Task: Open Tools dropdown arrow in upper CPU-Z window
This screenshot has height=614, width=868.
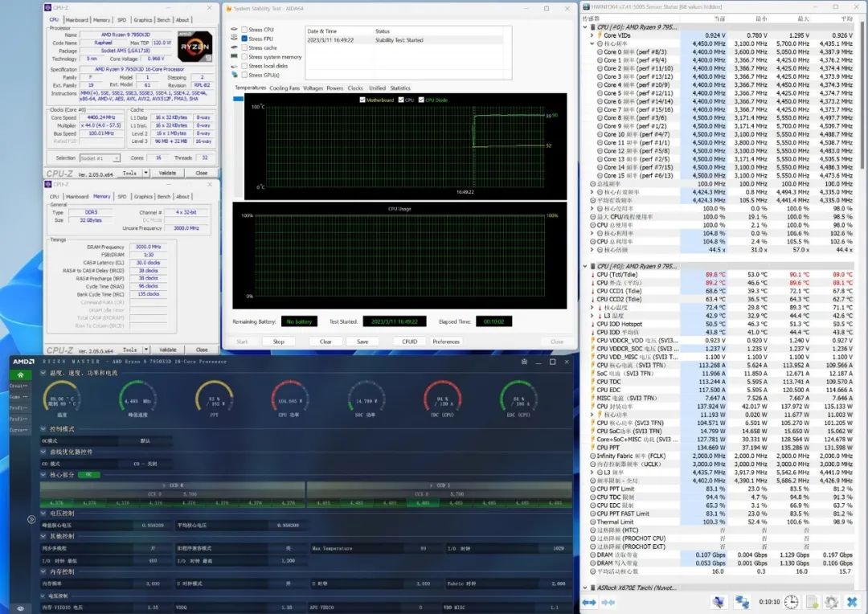Action: (146, 173)
